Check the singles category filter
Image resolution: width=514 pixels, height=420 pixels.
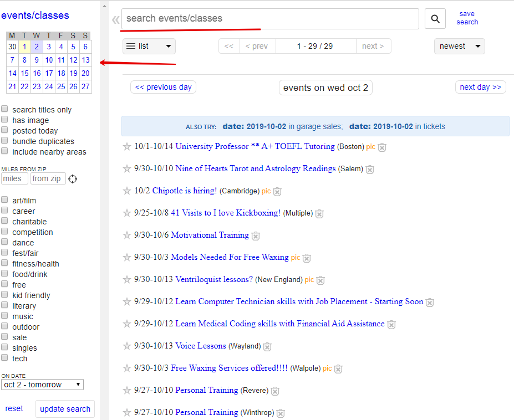[x=4, y=347]
